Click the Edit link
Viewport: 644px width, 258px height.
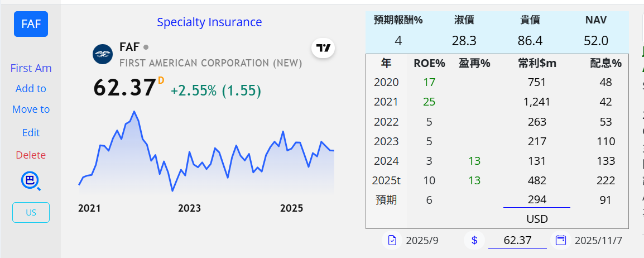tap(31, 133)
